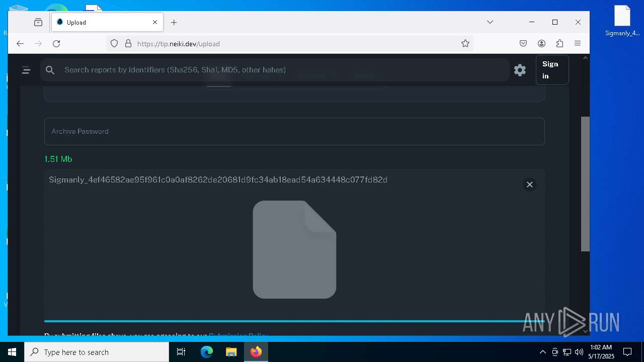Open volume control tray icon
Screen dimensions: 644x362
point(579,352)
